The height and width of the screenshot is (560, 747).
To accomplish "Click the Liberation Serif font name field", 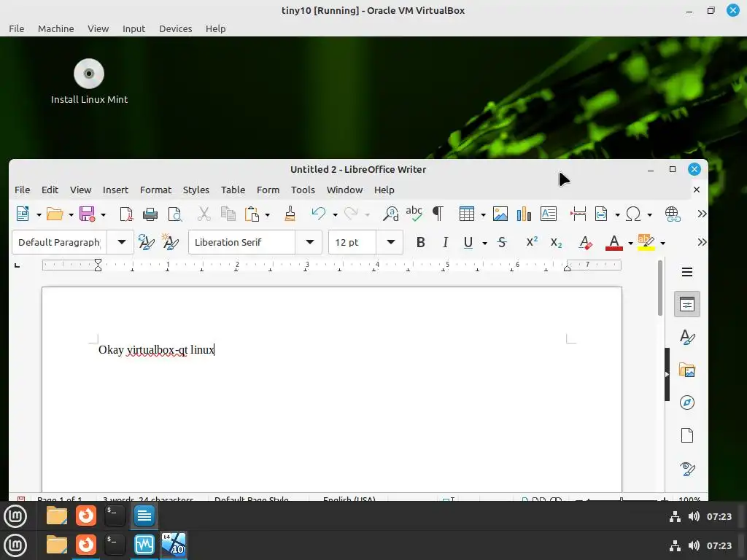I will 242,242.
